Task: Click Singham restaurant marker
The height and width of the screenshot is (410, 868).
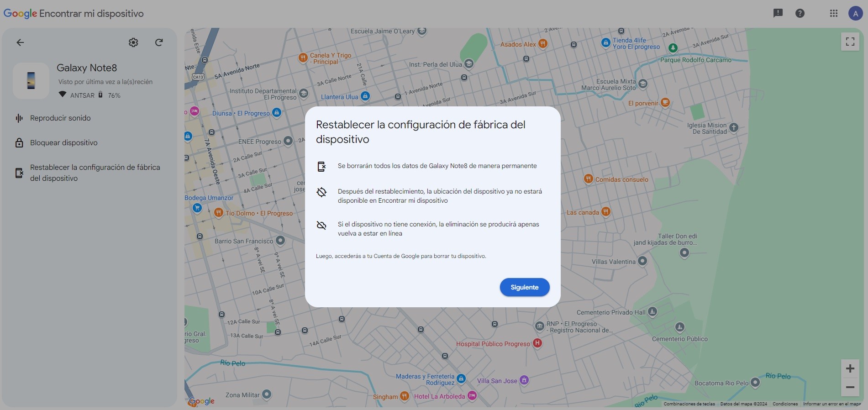Action: pyautogui.click(x=405, y=396)
